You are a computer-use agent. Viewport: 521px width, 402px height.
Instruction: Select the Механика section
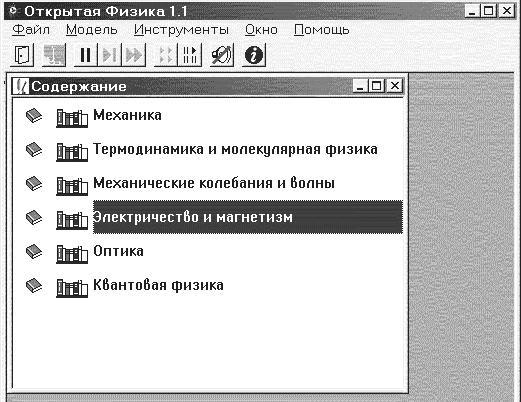click(127, 115)
